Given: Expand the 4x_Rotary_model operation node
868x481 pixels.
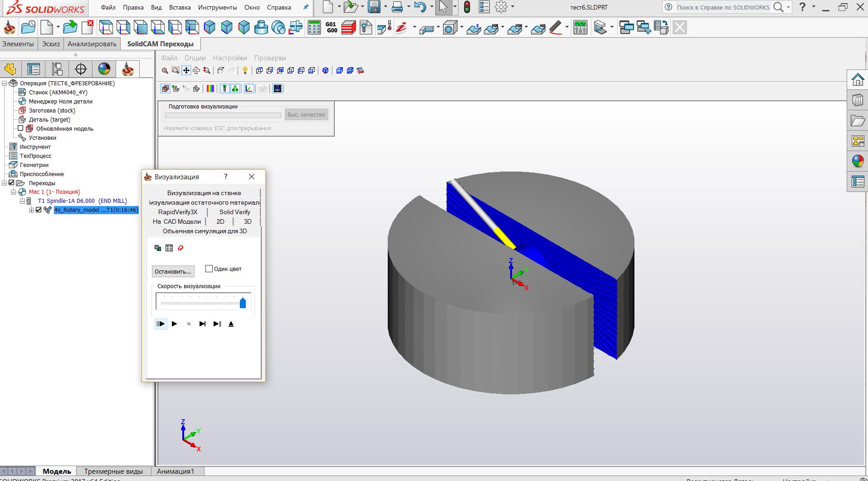Looking at the screenshot, I should coord(31,210).
